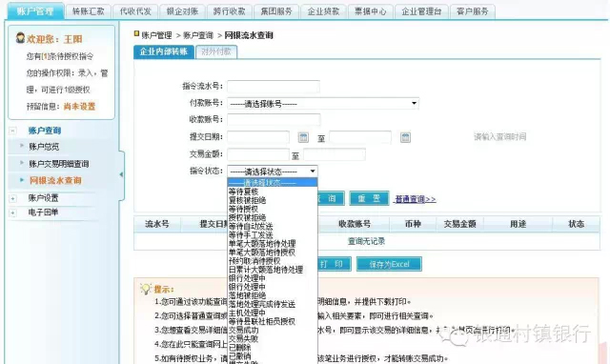The height and width of the screenshot is (364, 610).
Task: Switch to the 票据中心 top tab
Action: [x=371, y=11]
